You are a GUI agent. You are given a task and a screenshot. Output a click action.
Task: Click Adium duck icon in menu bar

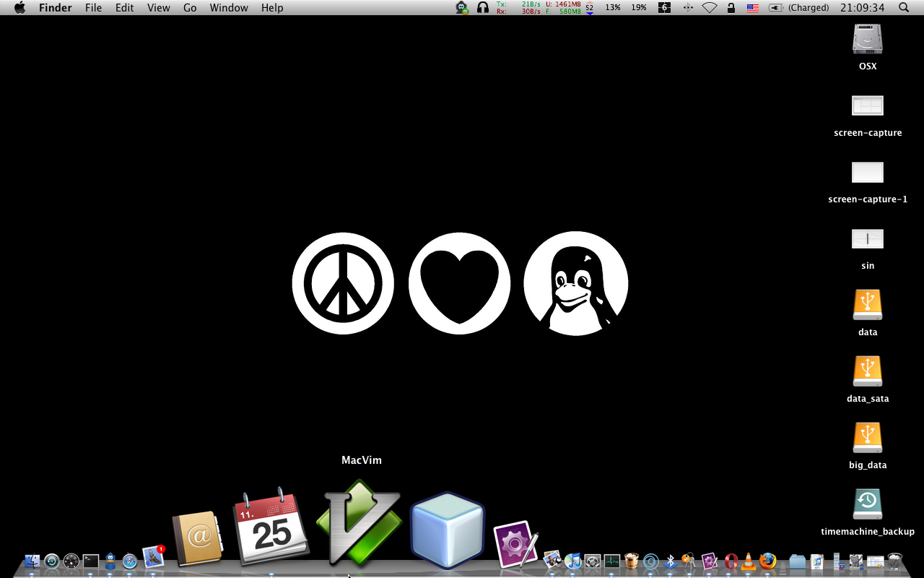pos(462,8)
